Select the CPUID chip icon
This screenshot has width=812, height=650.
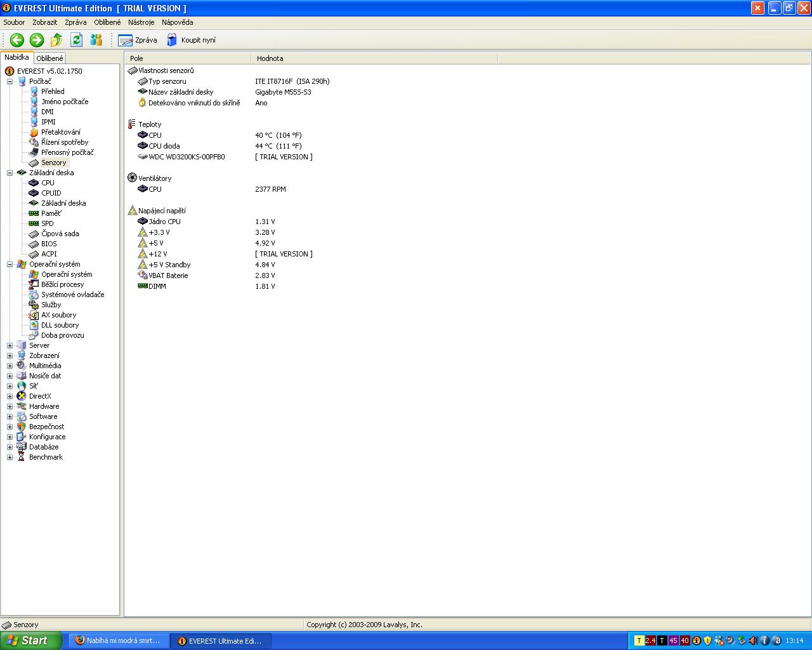(x=34, y=193)
